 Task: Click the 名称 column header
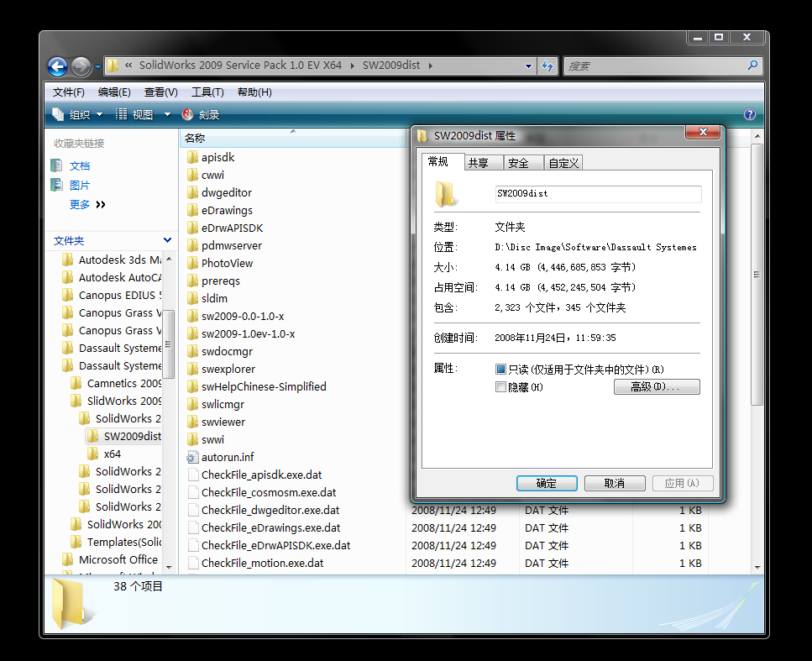pos(293,138)
